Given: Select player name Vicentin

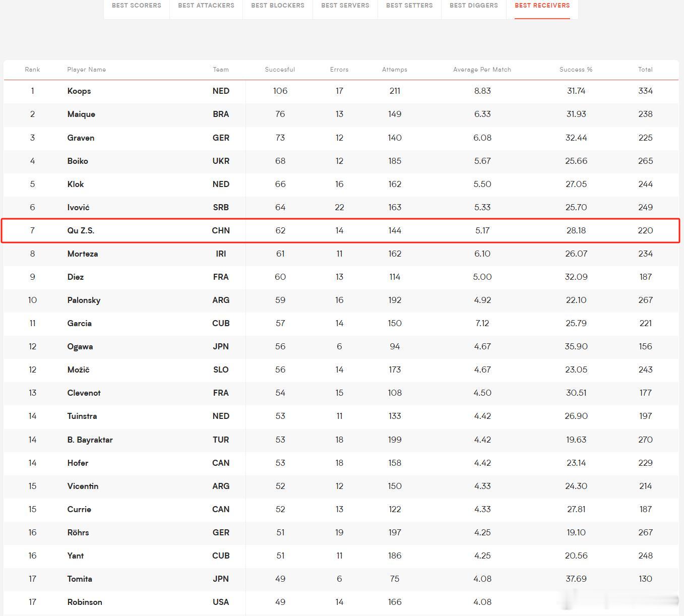Looking at the screenshot, I should 83,486.
